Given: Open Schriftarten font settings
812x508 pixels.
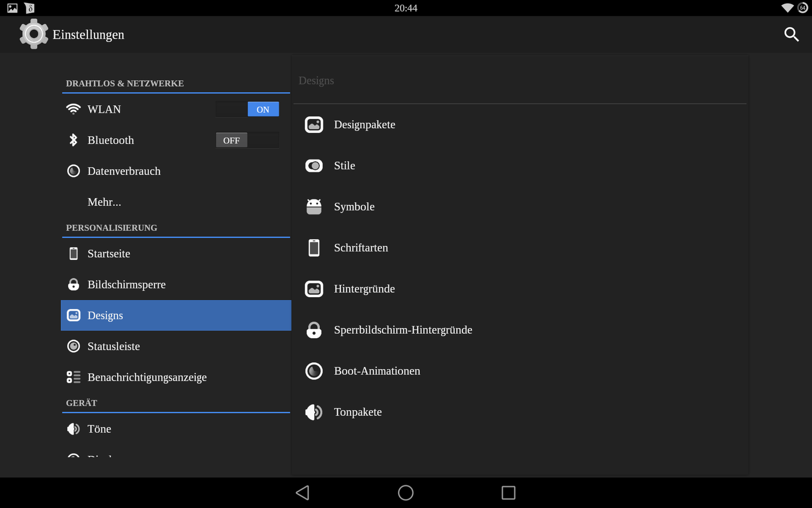Looking at the screenshot, I should coord(361,248).
